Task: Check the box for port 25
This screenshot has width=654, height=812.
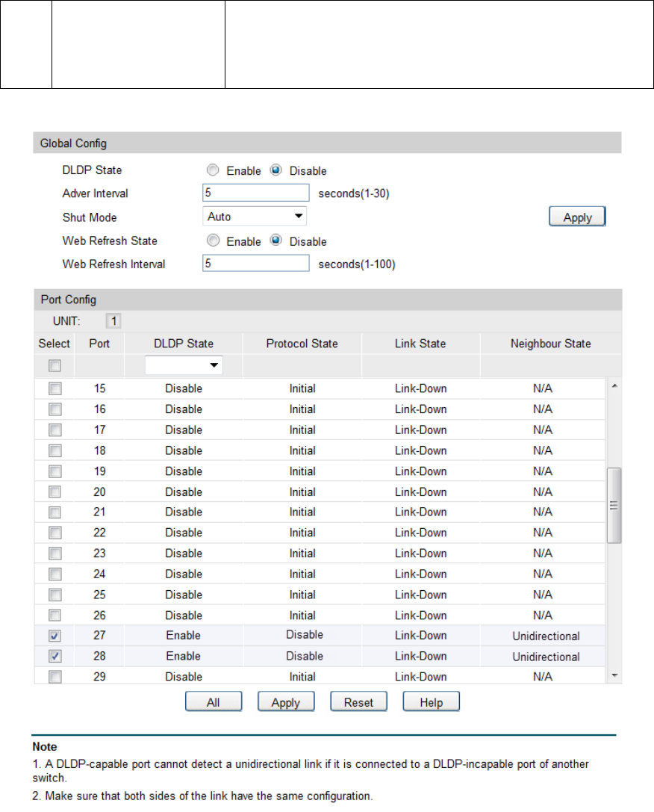Action: (x=54, y=595)
